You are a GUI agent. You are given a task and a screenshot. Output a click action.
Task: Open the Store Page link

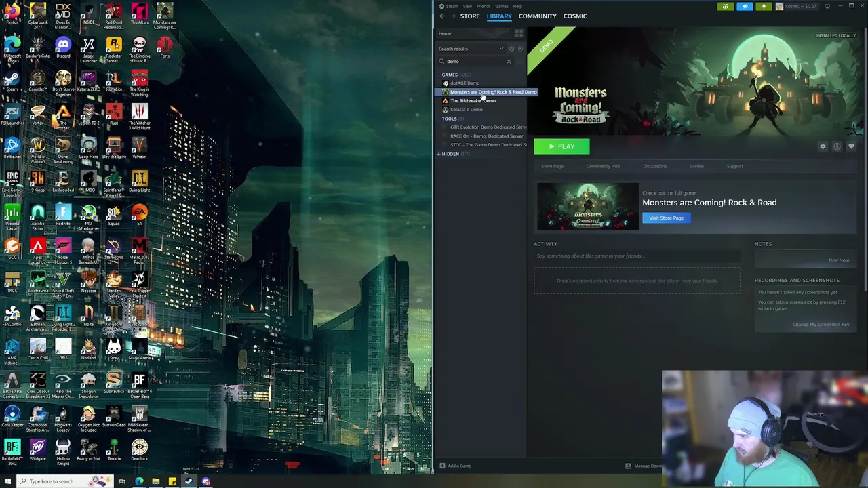(552, 166)
